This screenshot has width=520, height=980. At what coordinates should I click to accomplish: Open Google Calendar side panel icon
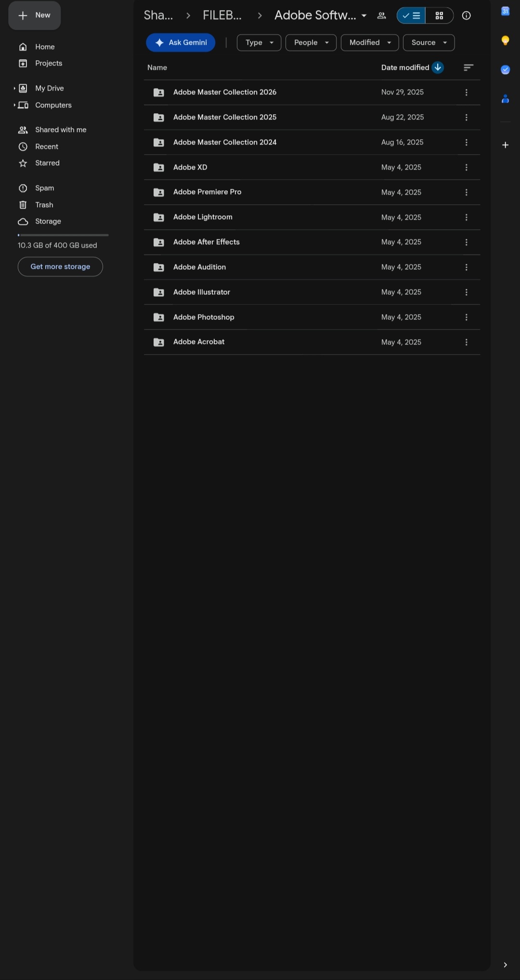(x=505, y=12)
